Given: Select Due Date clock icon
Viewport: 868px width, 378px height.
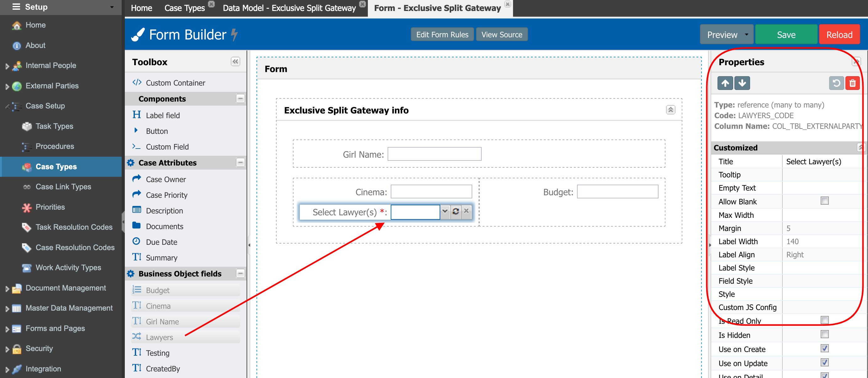Looking at the screenshot, I should [x=136, y=242].
